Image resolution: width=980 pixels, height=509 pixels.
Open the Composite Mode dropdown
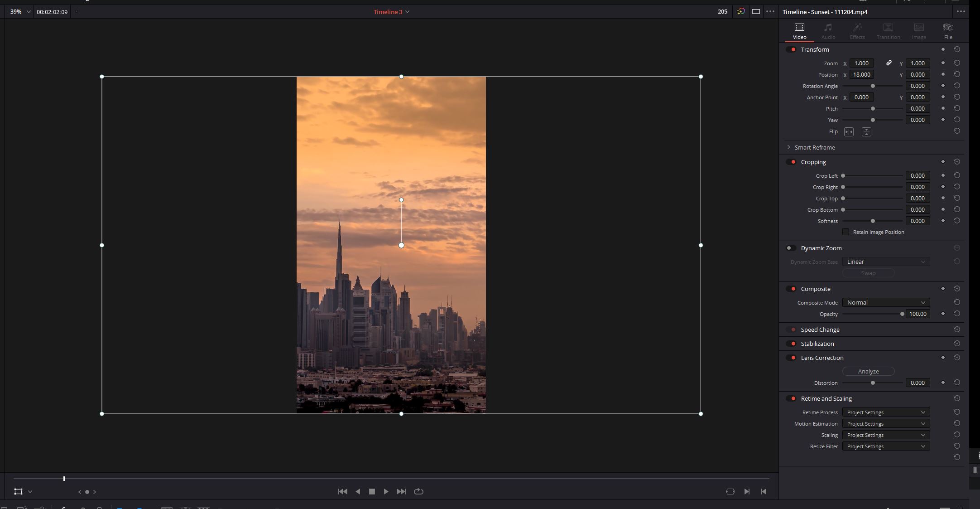click(x=886, y=302)
